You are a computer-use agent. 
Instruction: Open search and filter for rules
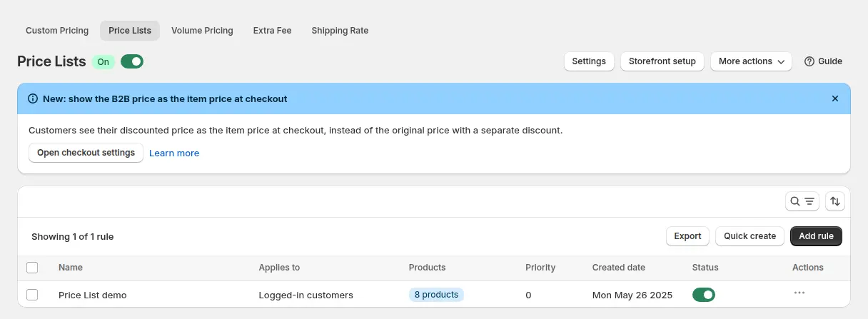pyautogui.click(x=802, y=201)
